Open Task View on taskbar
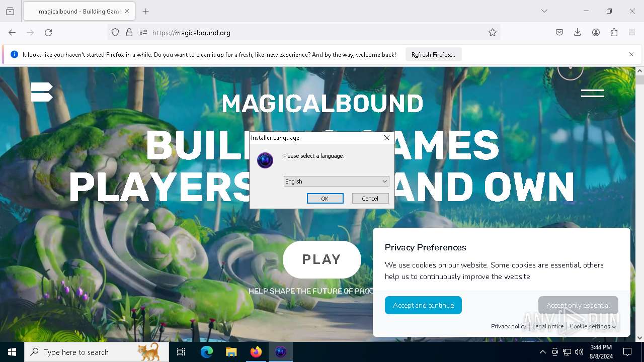Image resolution: width=644 pixels, height=362 pixels. [181, 352]
